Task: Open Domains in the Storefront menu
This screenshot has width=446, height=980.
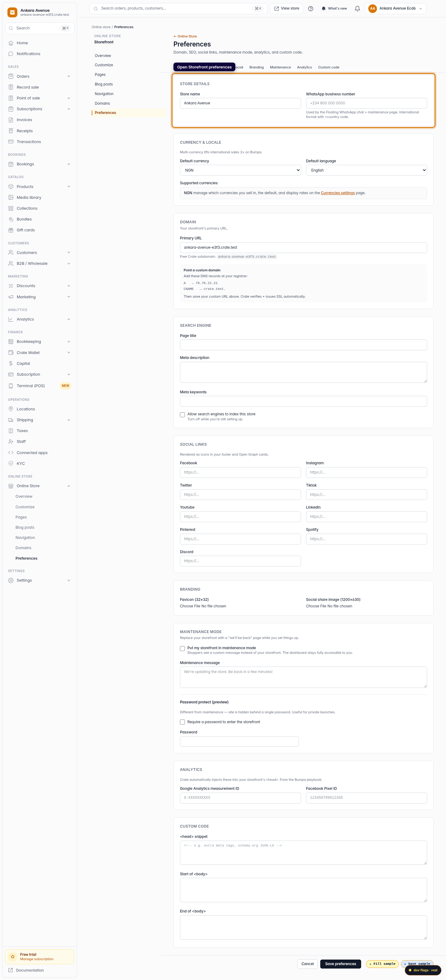Action: click(103, 103)
